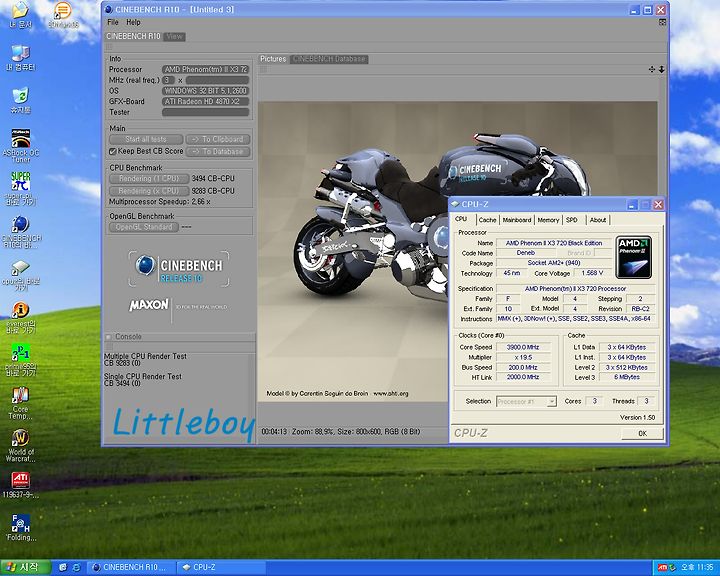Open the Selection Processor #1 dropdown in CPU-Z

click(526, 401)
